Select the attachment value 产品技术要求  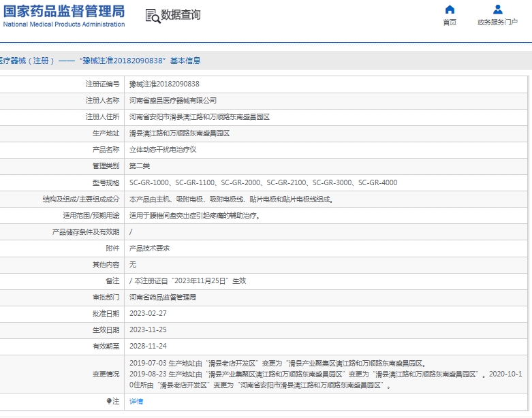click(149, 248)
